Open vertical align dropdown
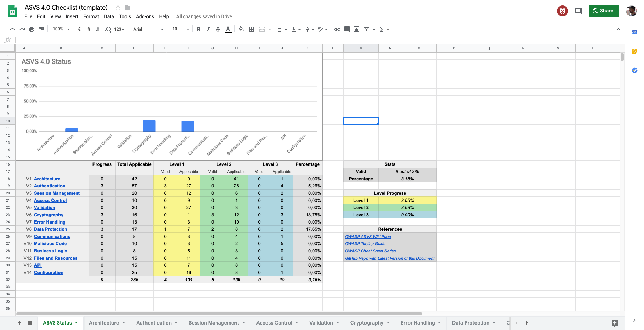This screenshot has height=330, width=644. (296, 29)
